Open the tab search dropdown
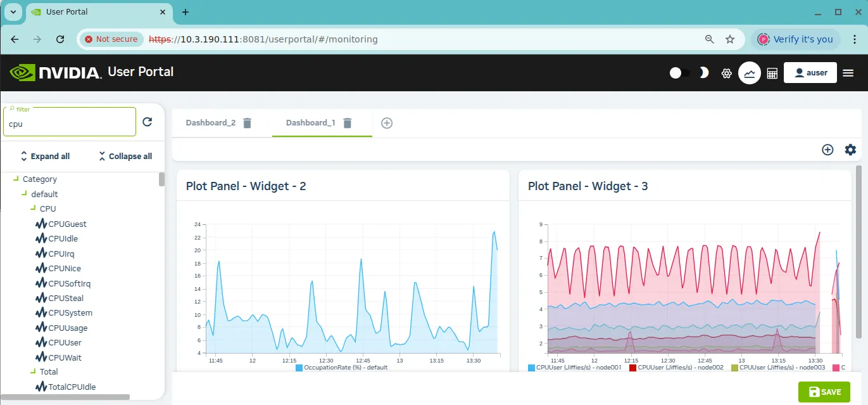Image resolution: width=868 pixels, height=405 pixels. click(13, 12)
